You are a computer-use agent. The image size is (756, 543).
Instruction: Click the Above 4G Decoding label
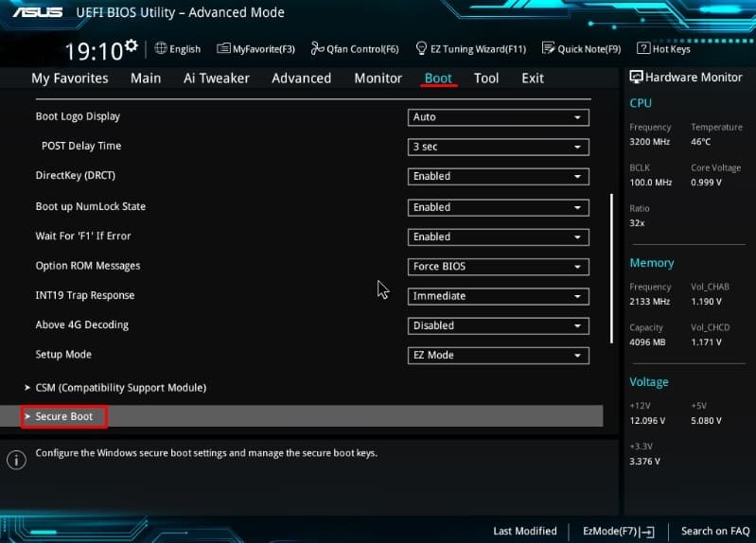[82, 325]
